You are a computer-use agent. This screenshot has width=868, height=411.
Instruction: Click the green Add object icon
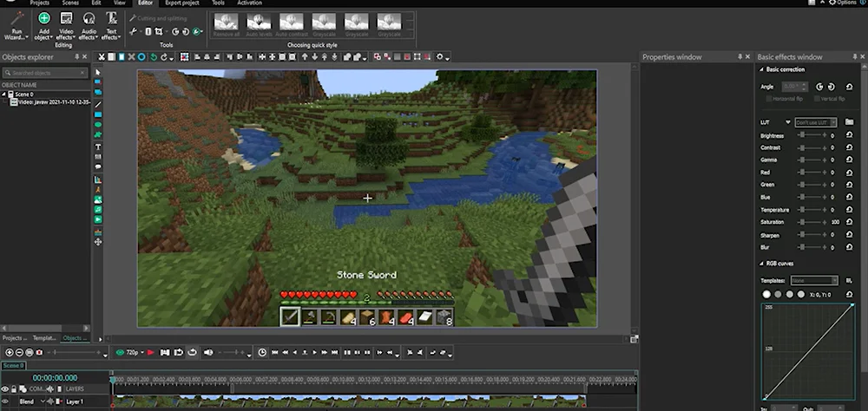point(43,18)
